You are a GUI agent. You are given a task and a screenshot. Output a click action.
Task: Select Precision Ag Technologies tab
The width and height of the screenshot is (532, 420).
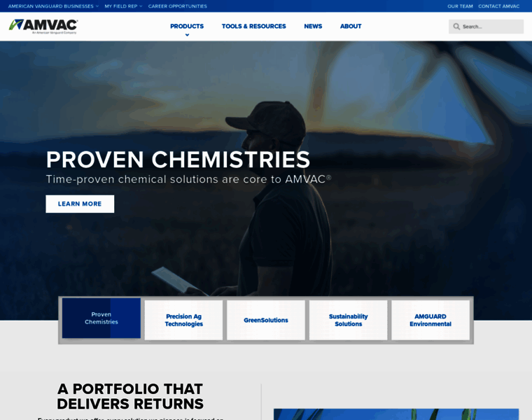[183, 321]
